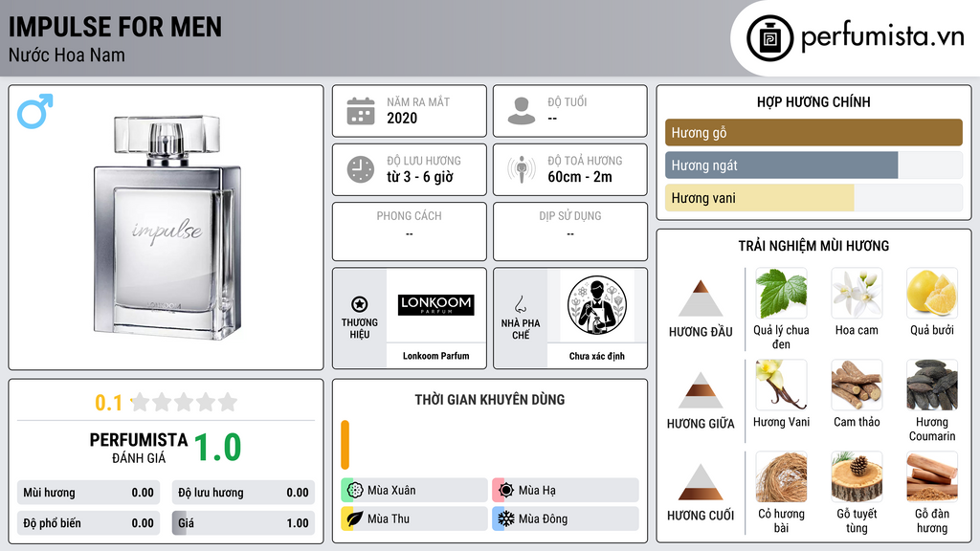The height and width of the screenshot is (551, 980).
Task: Click the Mùi hương 0.00 score row
Action: click(88, 493)
